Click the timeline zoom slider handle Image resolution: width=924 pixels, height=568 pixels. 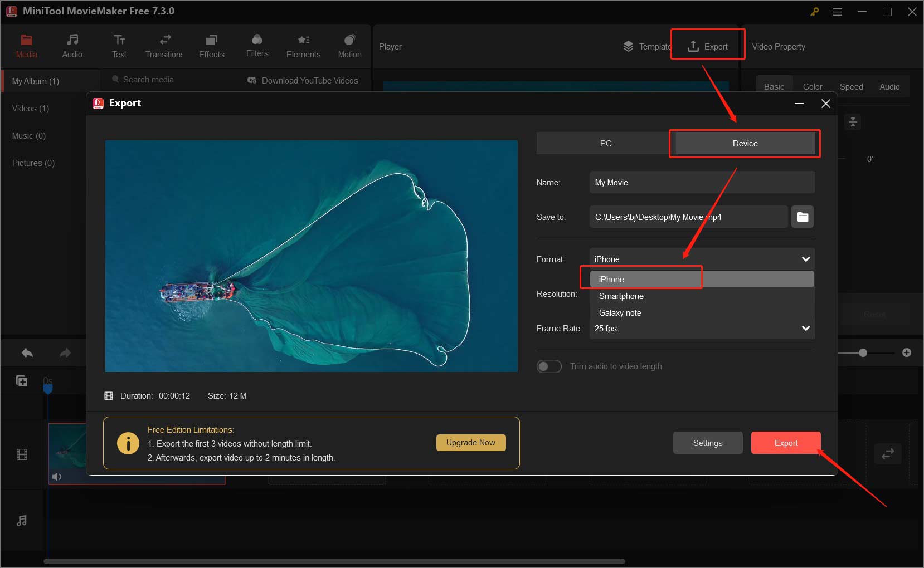[x=863, y=352]
